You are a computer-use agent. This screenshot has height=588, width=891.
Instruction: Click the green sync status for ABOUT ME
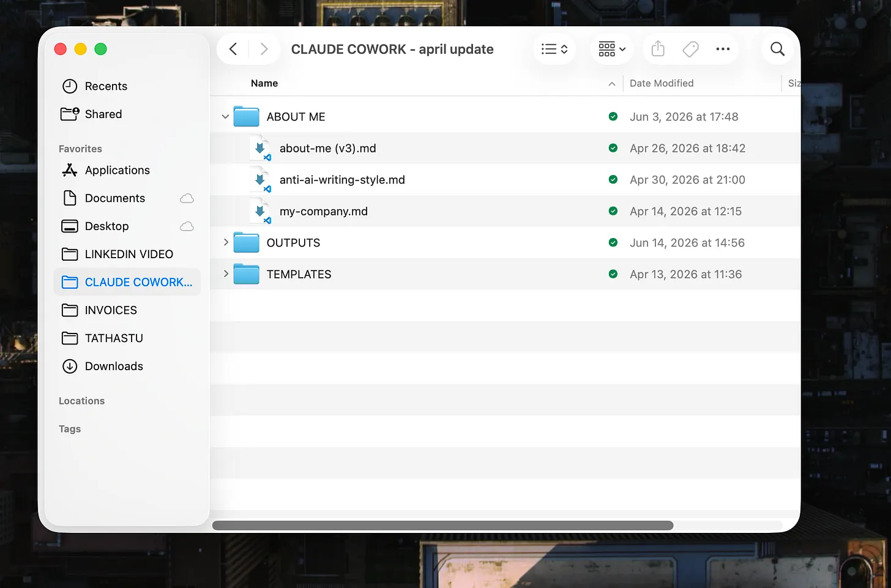[x=613, y=116]
